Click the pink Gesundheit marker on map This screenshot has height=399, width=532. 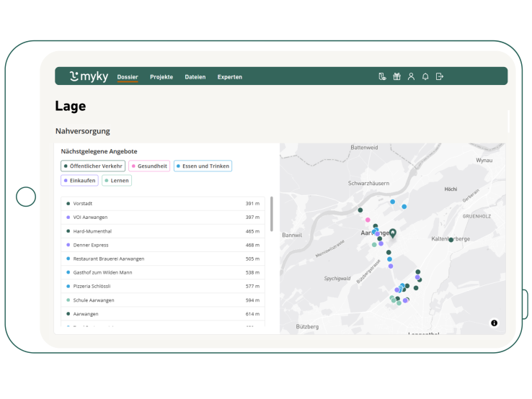coord(368,220)
